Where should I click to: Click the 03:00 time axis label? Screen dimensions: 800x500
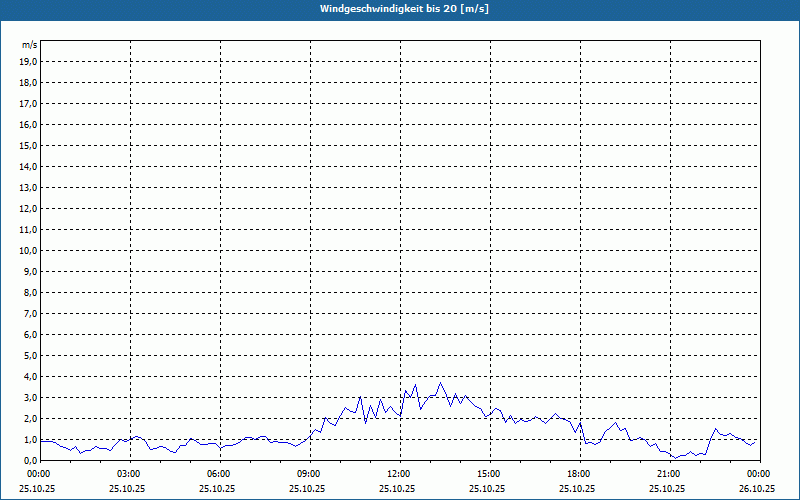(129, 474)
